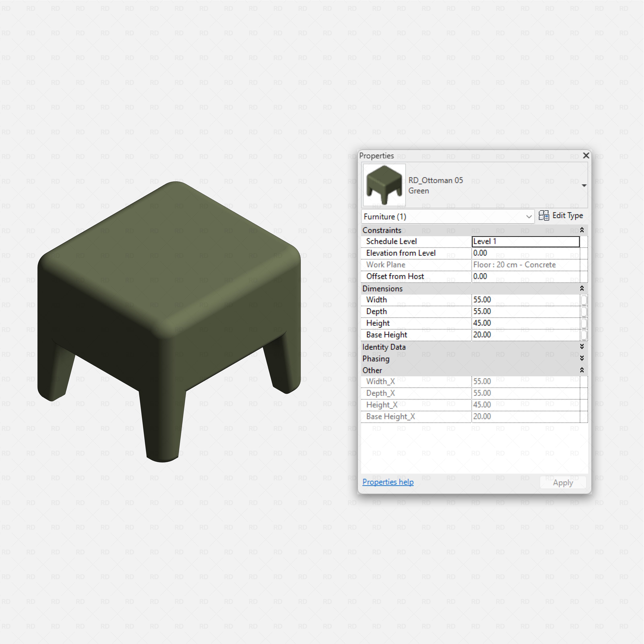Collapse the Other section
644x644 pixels.
click(582, 370)
